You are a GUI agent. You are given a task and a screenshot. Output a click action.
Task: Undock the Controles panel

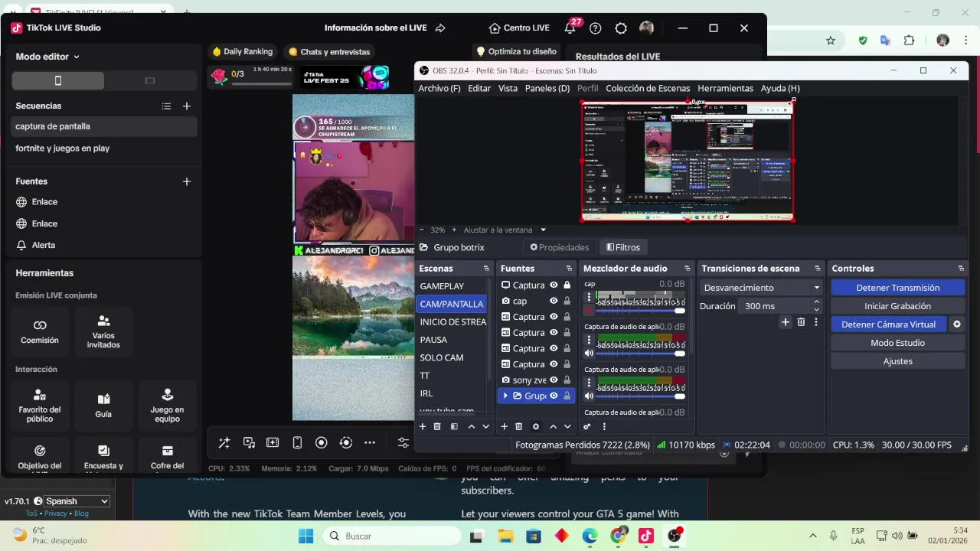(x=961, y=269)
